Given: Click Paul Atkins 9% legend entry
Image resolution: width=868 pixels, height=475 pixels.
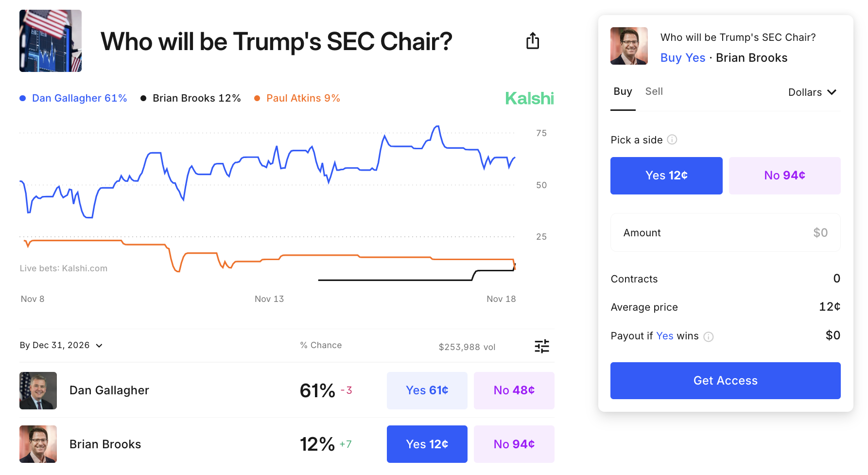Looking at the screenshot, I should [x=297, y=98].
